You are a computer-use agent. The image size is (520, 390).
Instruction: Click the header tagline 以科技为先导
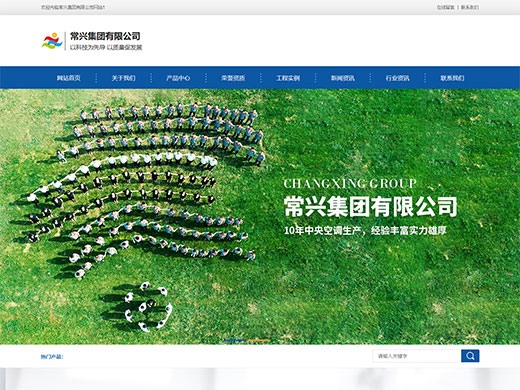[x=88, y=47]
